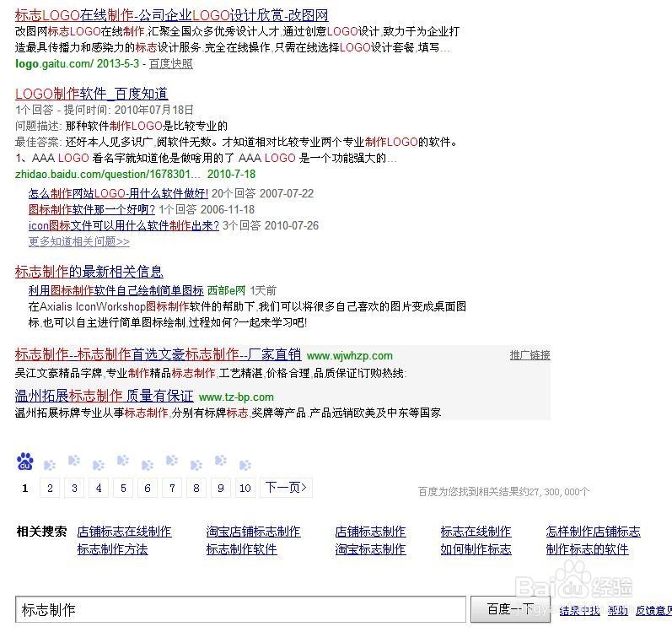Click the 百度一下 search button
The height and width of the screenshot is (632, 672).
(510, 609)
